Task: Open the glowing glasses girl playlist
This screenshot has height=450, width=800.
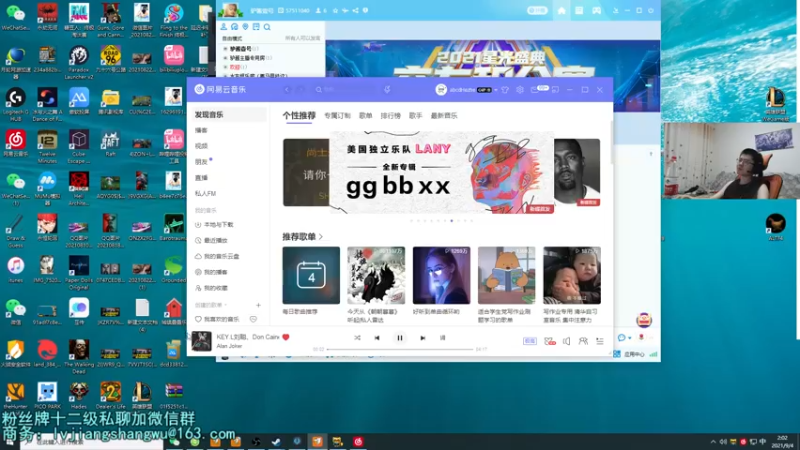Action: pyautogui.click(x=441, y=276)
